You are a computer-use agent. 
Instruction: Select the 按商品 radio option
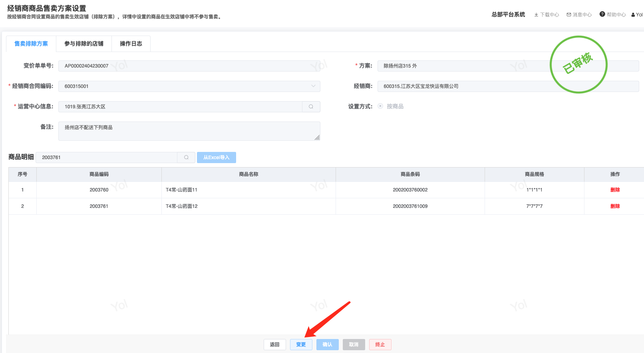[380, 106]
